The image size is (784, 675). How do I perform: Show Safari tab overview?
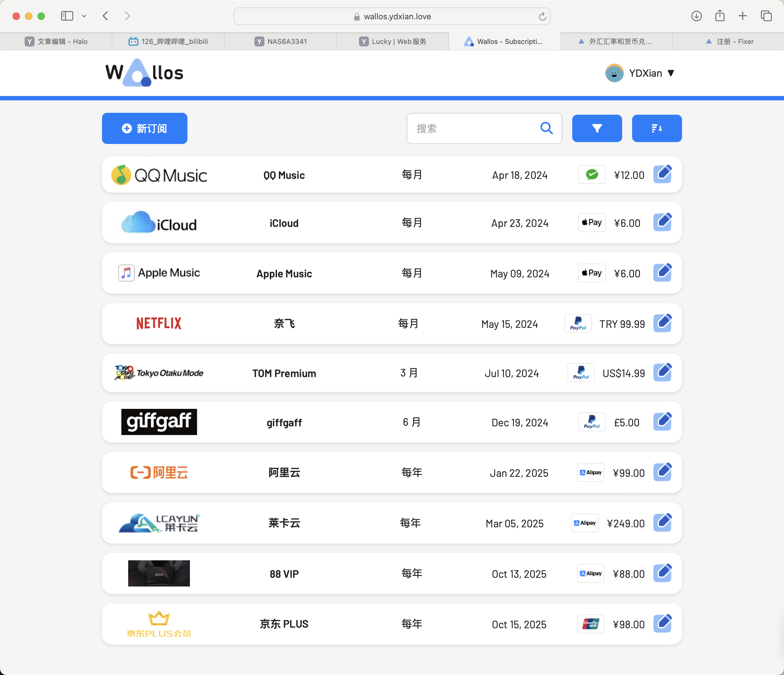point(766,16)
